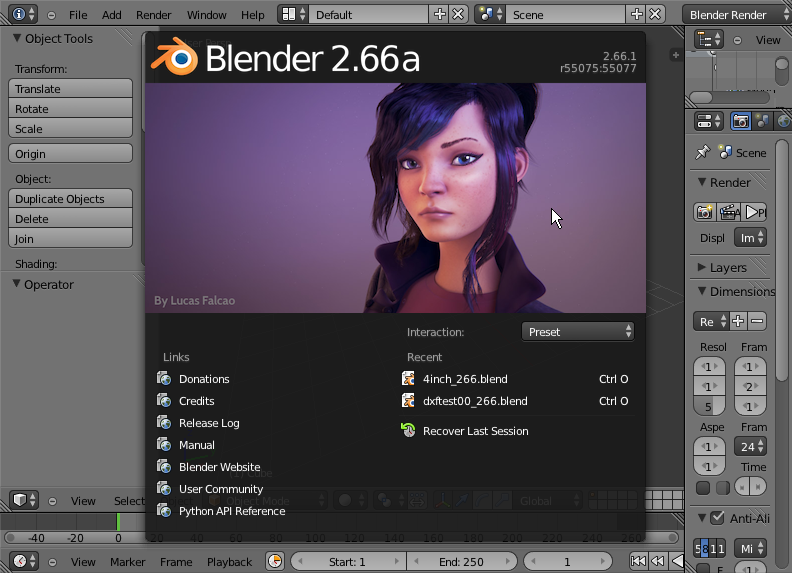
Task: Select 8 anti-aliasing samples
Action: (705, 548)
